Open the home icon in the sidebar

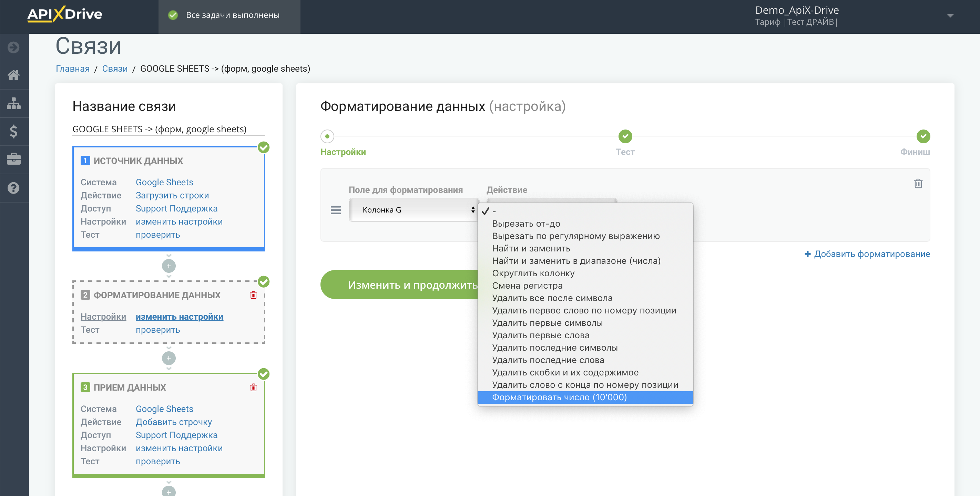click(14, 75)
